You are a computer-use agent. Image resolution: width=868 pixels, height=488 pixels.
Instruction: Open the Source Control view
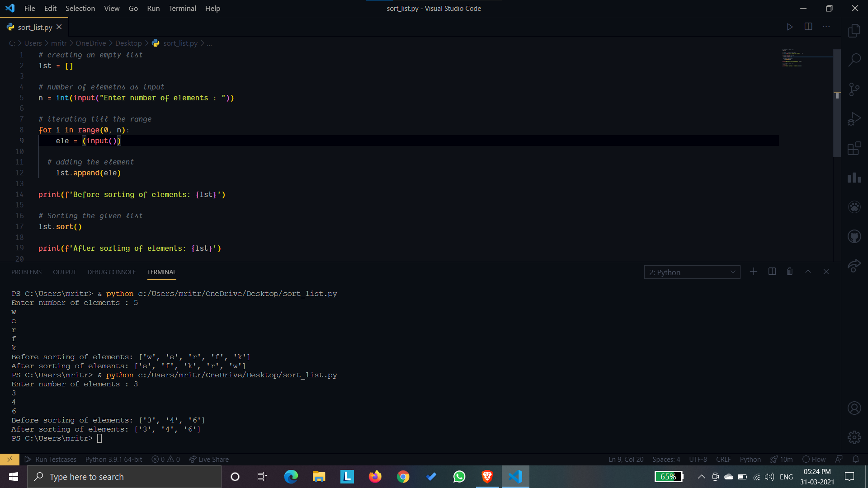pos(854,89)
